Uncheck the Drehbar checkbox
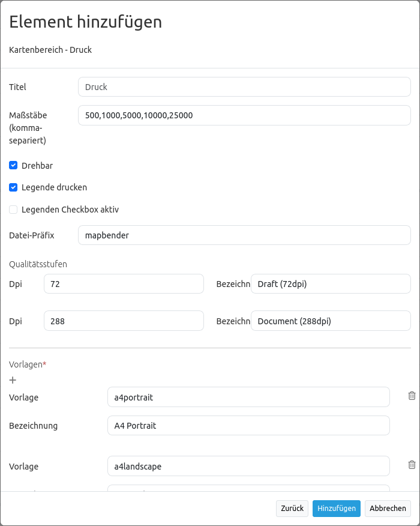Viewport: 420px width, 526px height. coord(13,165)
